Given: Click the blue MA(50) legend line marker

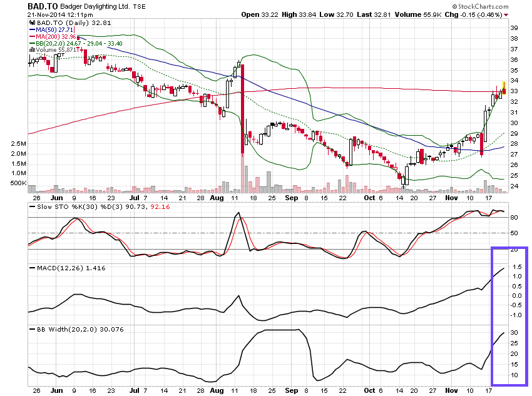Looking at the screenshot, I should pos(32,30).
